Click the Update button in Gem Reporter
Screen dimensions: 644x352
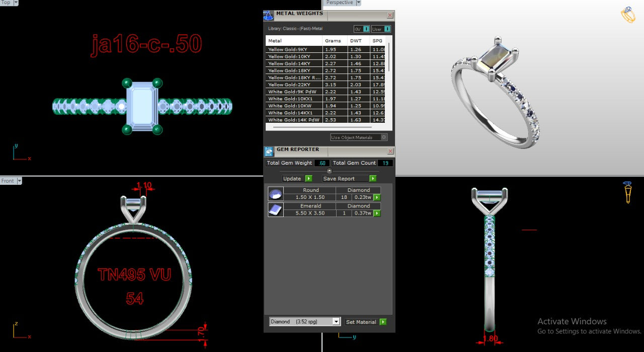point(297,178)
